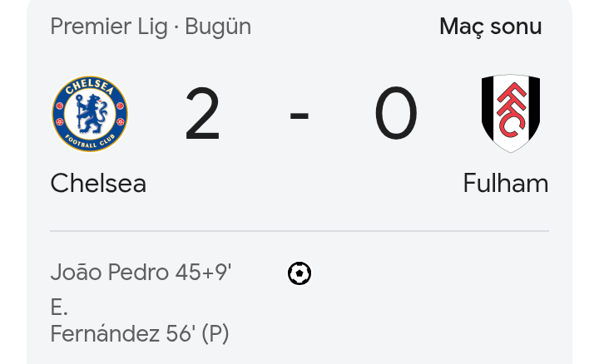Image resolution: width=599 pixels, height=364 pixels.
Task: Click the Maç sonu match status
Action: [490, 27]
